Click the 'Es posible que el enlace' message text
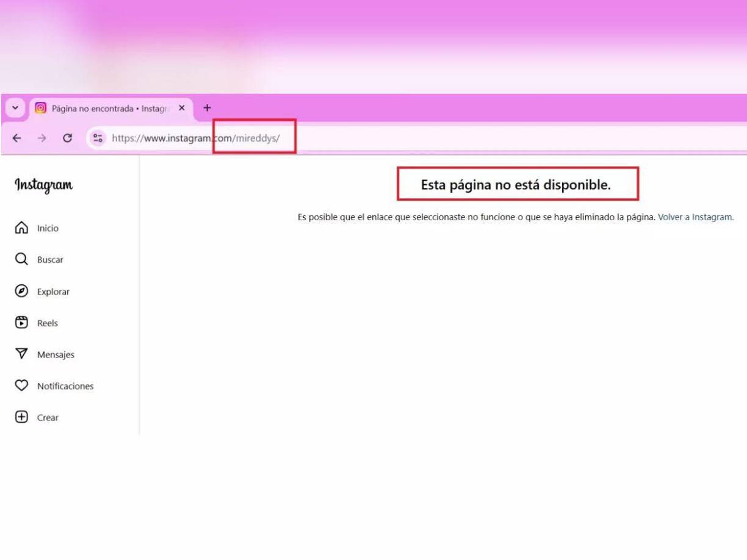 tap(476, 217)
